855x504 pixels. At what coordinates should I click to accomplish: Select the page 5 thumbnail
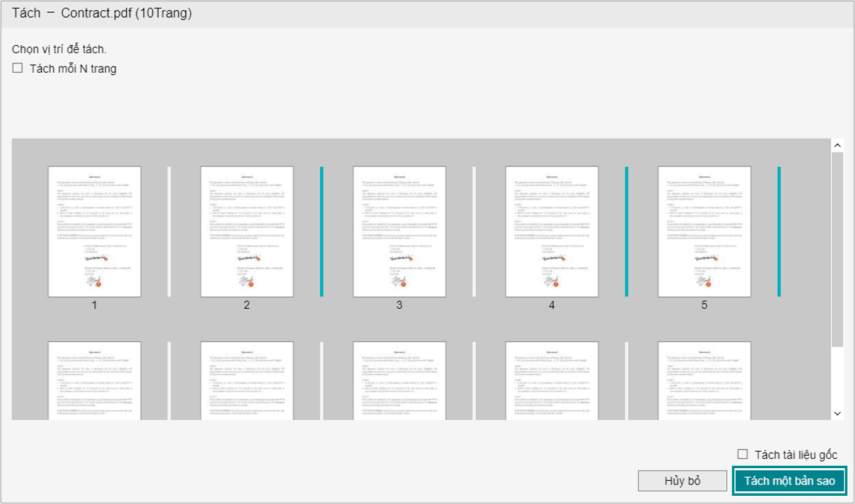[x=704, y=232]
